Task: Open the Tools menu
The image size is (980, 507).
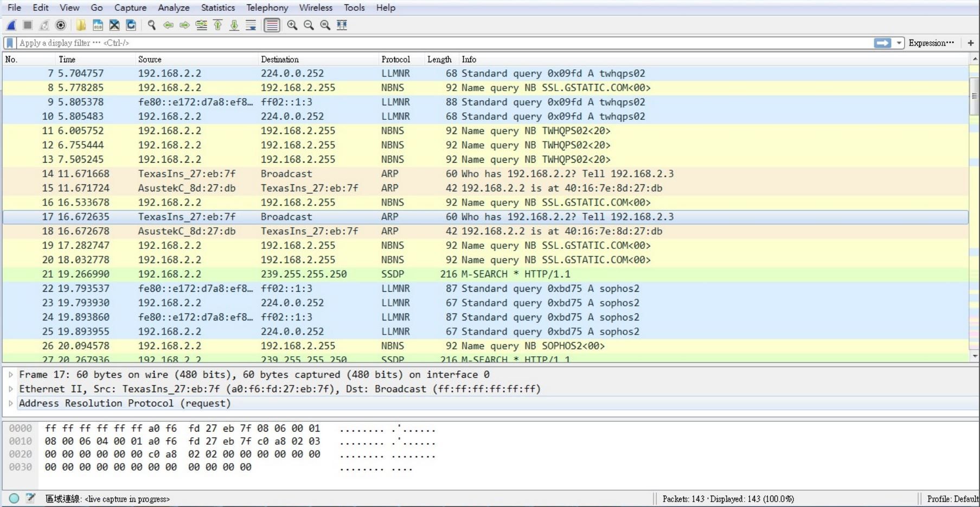Action: click(x=354, y=8)
